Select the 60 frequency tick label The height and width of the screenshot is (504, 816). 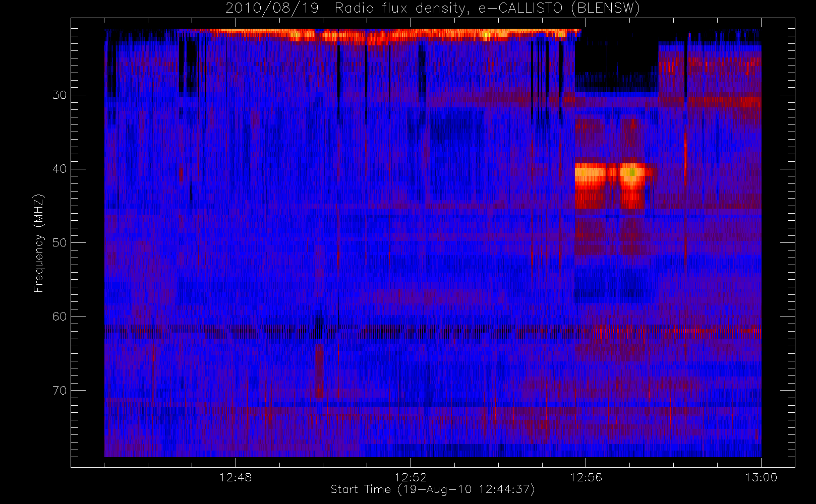[x=60, y=317]
